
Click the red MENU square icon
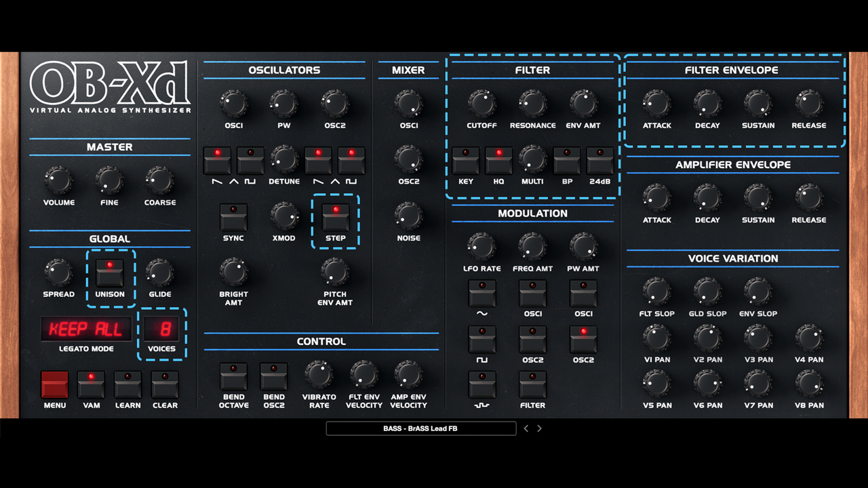(x=54, y=384)
